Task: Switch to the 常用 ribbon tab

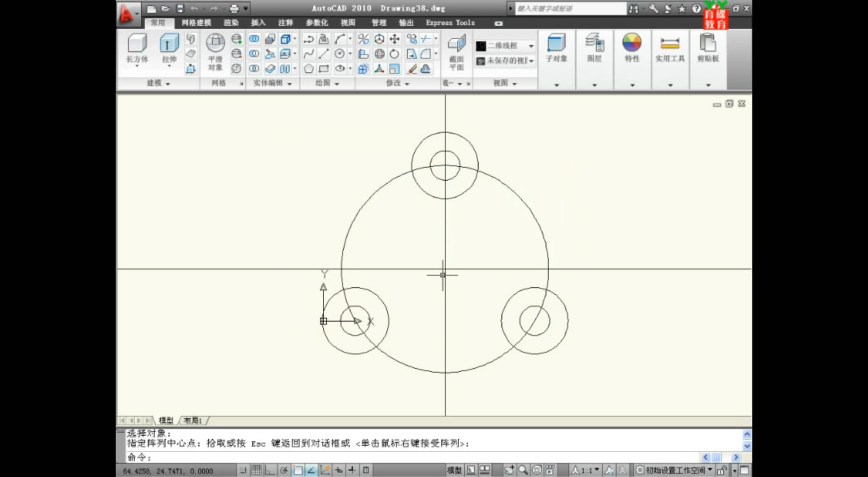Action: 158,23
